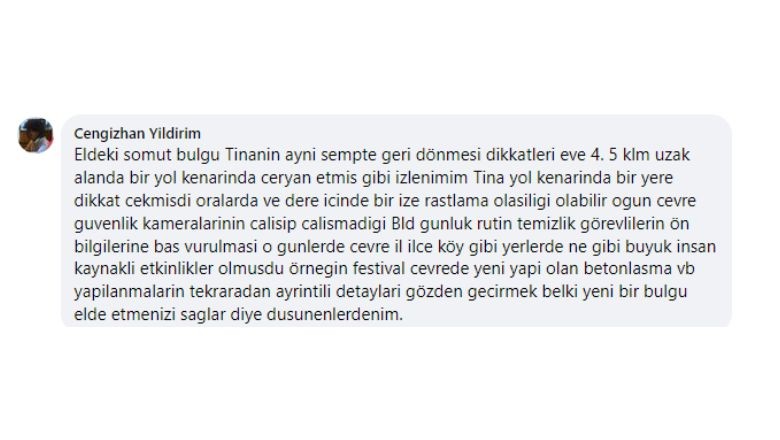
Task: Click 'Tinanin' in the first comment line
Action: click(x=252, y=155)
